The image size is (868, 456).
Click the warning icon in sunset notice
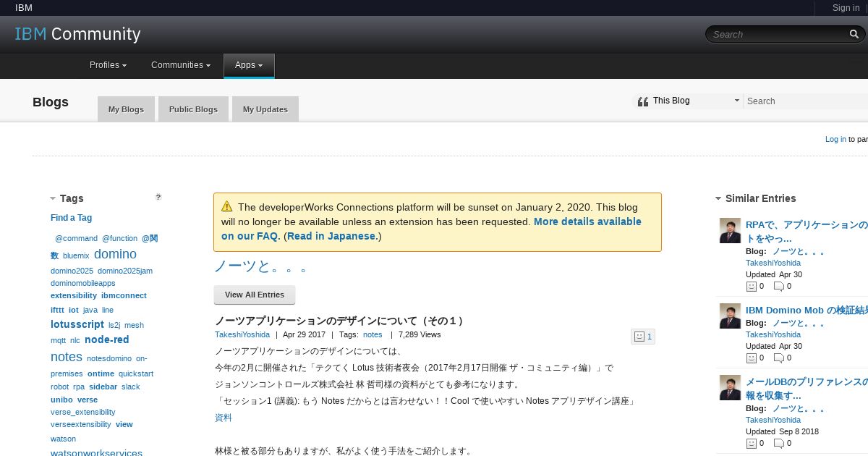point(227,206)
